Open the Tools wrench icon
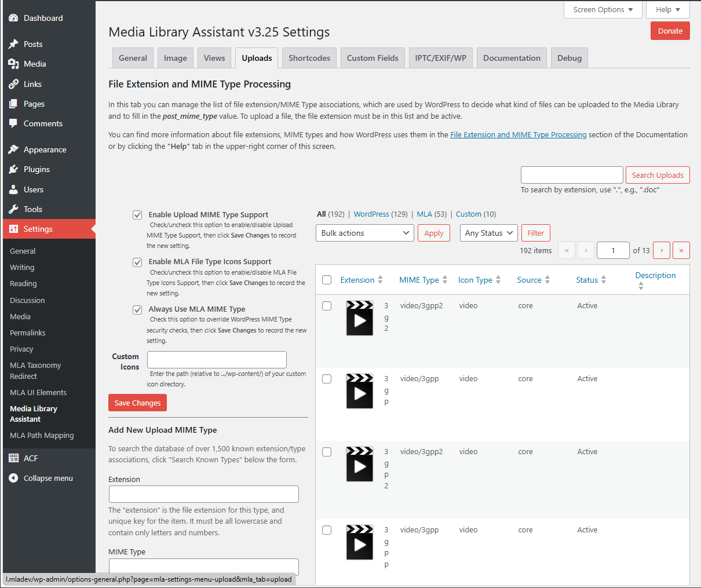This screenshot has width=701, height=588. coord(13,209)
